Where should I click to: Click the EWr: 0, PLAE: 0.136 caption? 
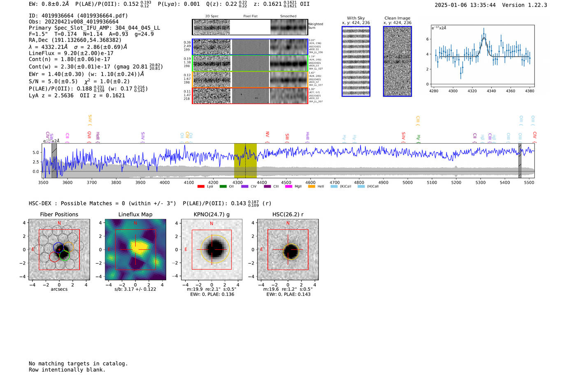click(212, 295)
